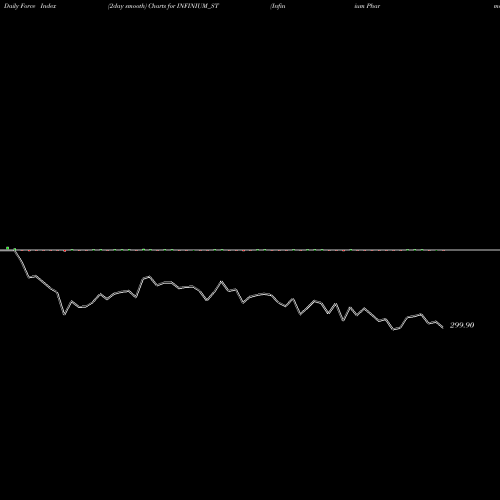Click the '(2day smooth) Charts for INFINIUM_ST' text
500x500 pixels.
163,6
